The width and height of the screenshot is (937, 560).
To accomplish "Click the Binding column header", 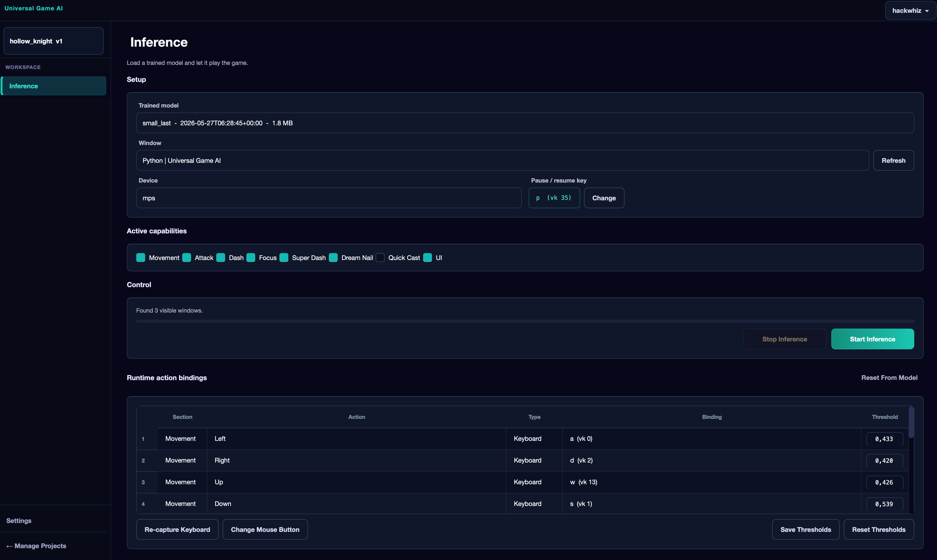I will pyautogui.click(x=712, y=417).
